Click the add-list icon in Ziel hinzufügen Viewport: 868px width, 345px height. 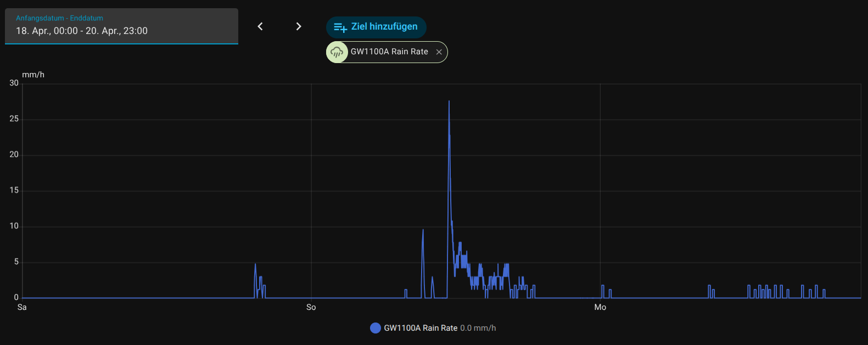pos(340,27)
